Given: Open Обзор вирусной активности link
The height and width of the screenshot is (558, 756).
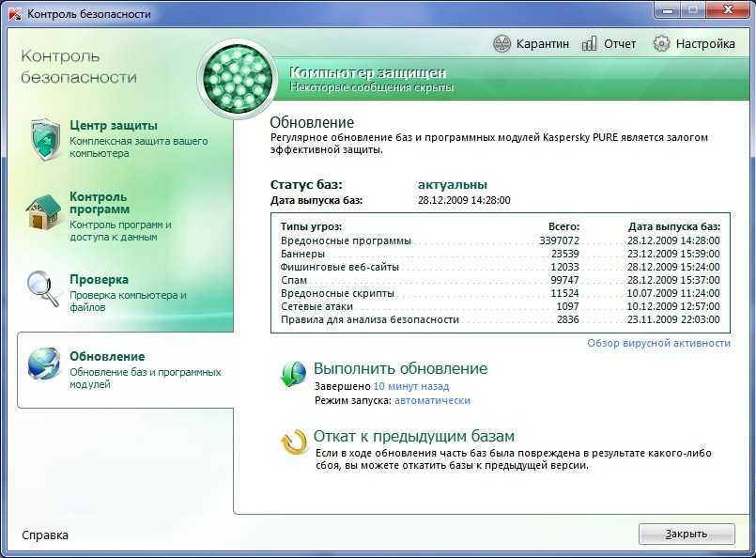Looking at the screenshot, I should (x=658, y=343).
